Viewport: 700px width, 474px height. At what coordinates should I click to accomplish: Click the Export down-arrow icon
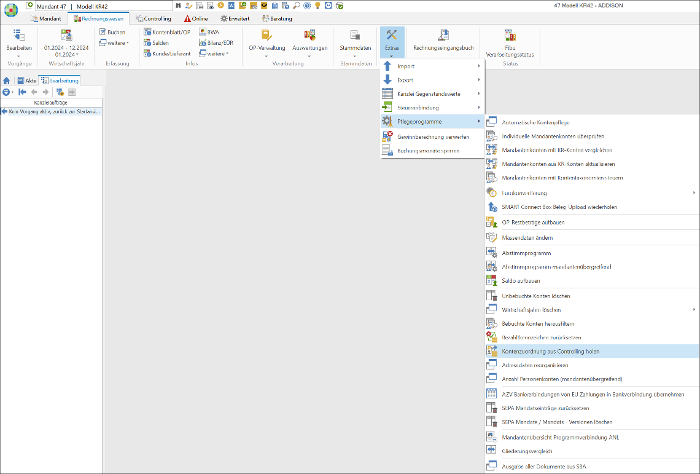pos(388,80)
